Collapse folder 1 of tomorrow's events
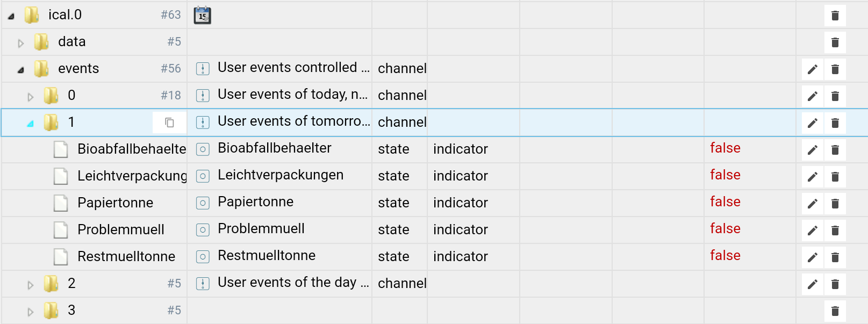868x324 pixels. 30,124
